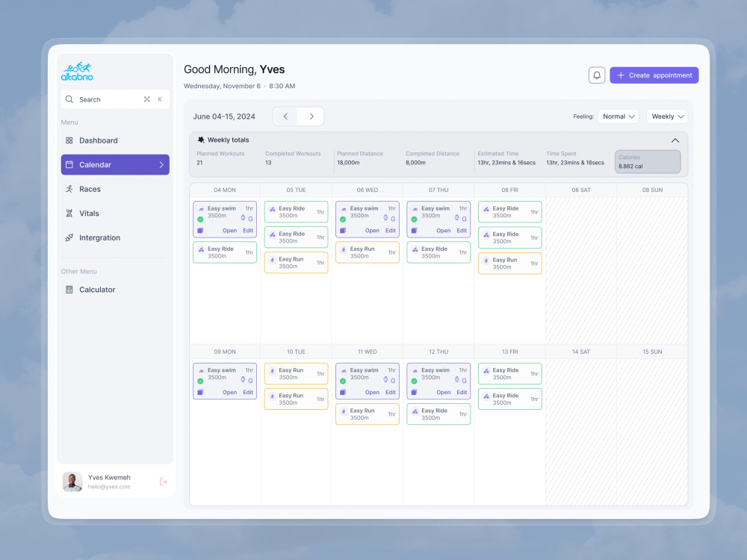The height and width of the screenshot is (560, 747).
Task: Go to Dashboard in the sidebar menu
Action: tap(115, 140)
